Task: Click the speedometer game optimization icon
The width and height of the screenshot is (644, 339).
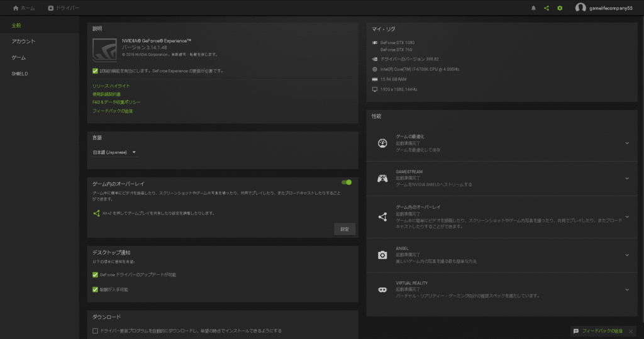Action: tap(382, 143)
